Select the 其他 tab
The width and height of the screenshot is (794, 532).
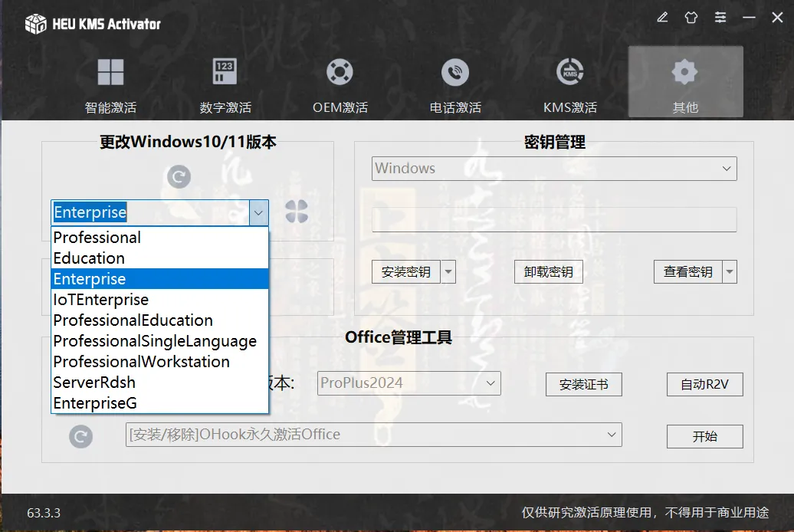point(686,82)
